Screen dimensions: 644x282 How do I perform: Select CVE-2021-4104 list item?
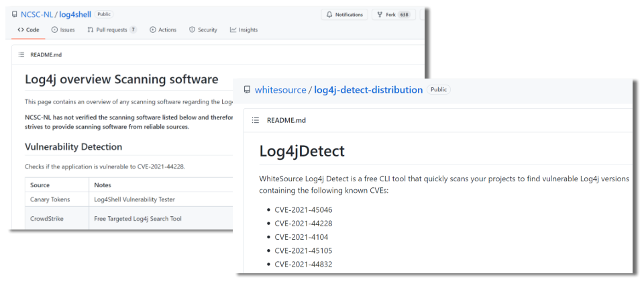(x=301, y=237)
